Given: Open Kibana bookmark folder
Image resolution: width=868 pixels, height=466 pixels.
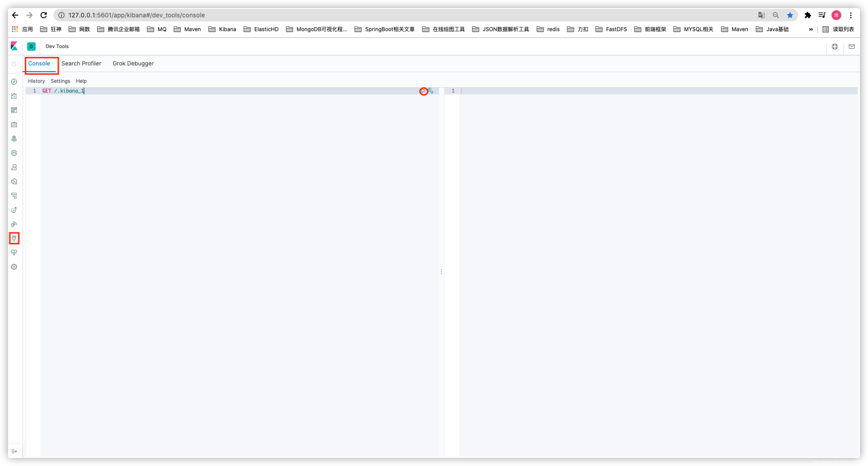Looking at the screenshot, I should (222, 29).
